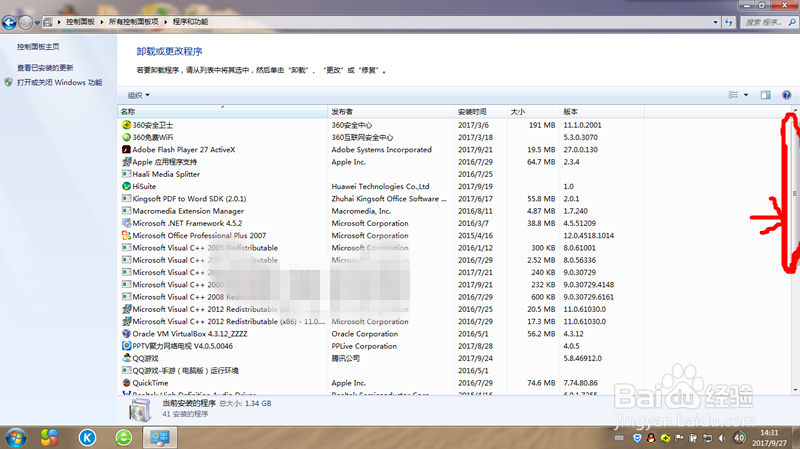Open the help question mark icon
800x449 pixels.
click(786, 95)
